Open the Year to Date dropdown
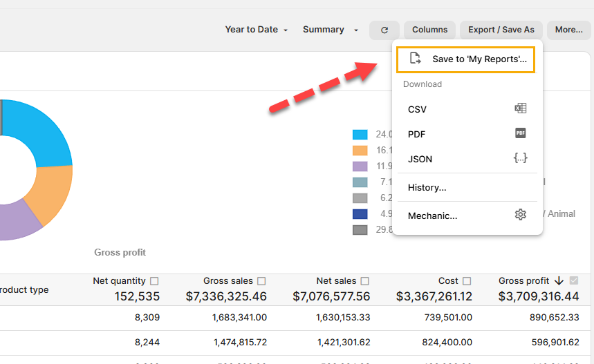The width and height of the screenshot is (594, 364). pyautogui.click(x=256, y=30)
